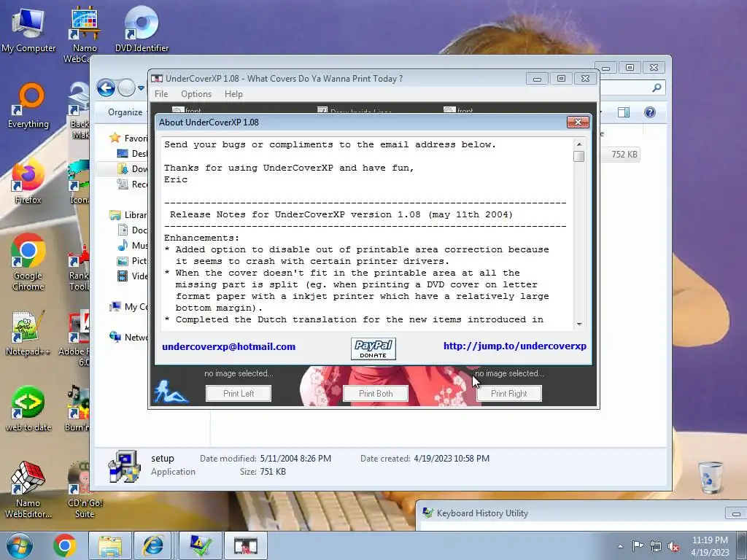
Task: Click the Windows Start orb
Action: [20, 545]
